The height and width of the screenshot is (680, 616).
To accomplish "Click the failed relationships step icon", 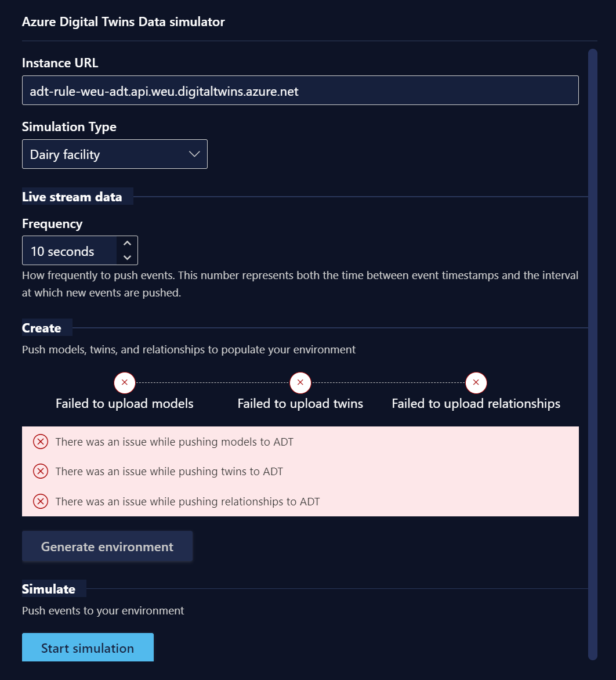I will [476, 382].
